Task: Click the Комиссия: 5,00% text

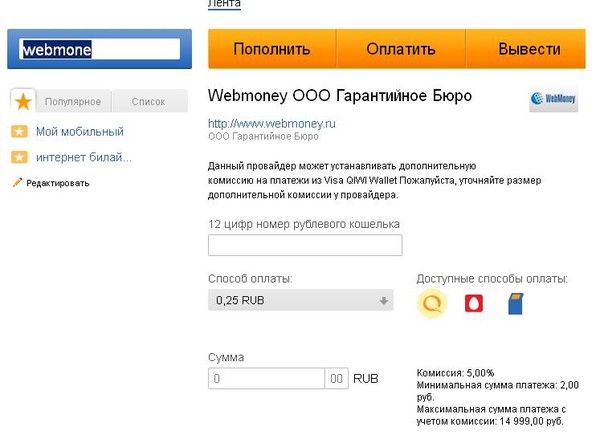Action: click(455, 373)
